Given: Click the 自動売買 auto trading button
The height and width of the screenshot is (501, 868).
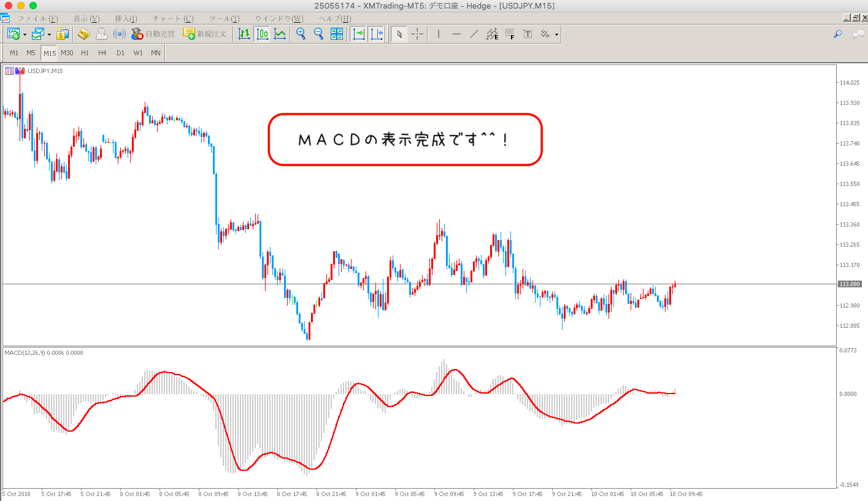Looking at the screenshot, I should coord(153,34).
